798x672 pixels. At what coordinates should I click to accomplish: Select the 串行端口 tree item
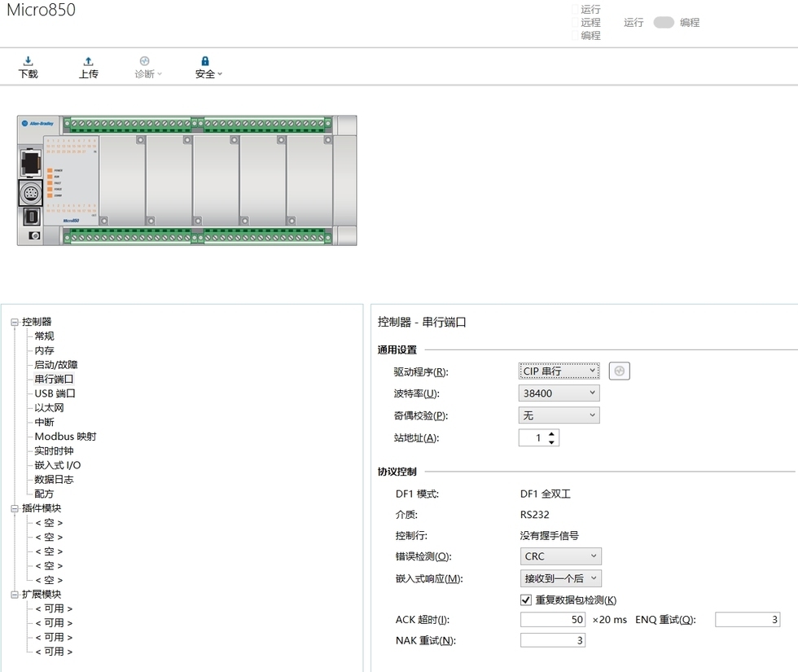click(x=54, y=379)
